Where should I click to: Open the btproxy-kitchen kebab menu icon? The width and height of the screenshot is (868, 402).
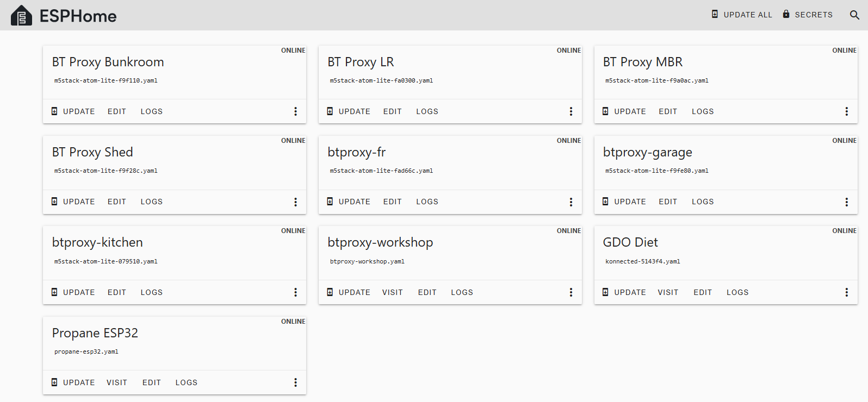[x=295, y=292]
